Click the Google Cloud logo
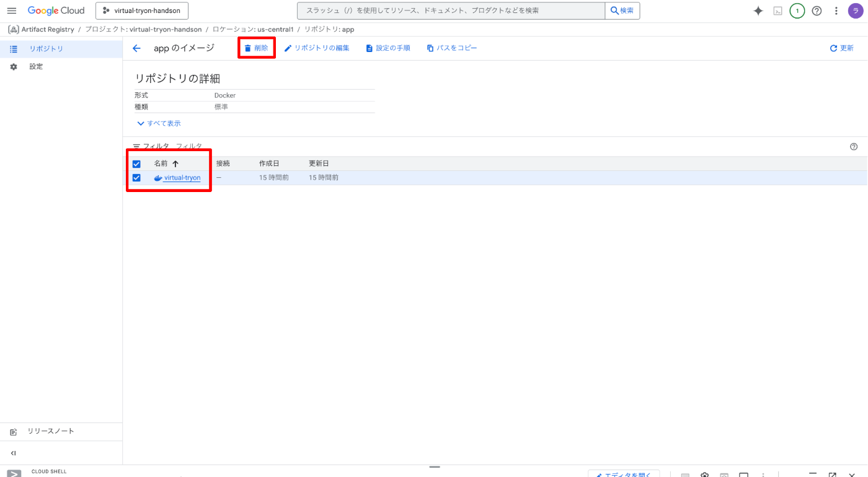Screen dimensions: 868x477 click(56, 11)
